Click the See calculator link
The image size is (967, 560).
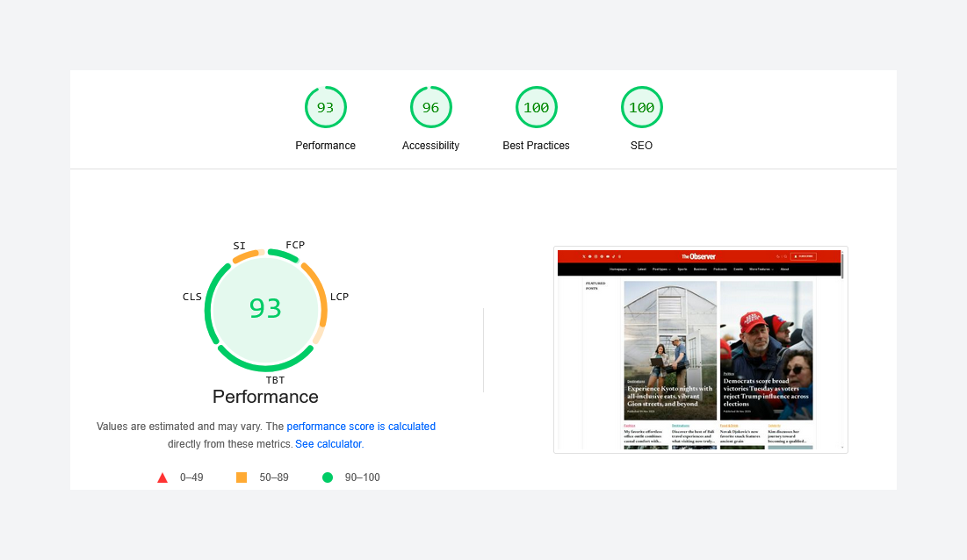pyautogui.click(x=328, y=443)
